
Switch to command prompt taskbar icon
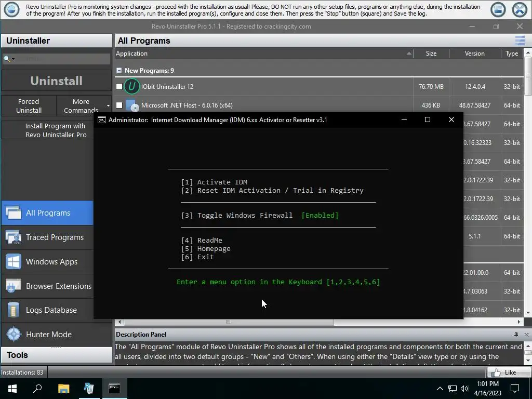click(114, 388)
